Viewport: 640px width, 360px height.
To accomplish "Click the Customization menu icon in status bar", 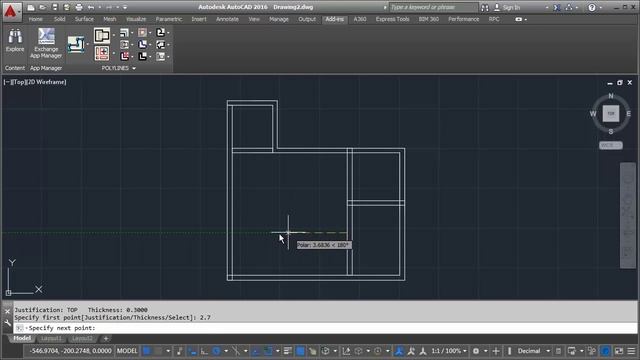I will point(631,351).
